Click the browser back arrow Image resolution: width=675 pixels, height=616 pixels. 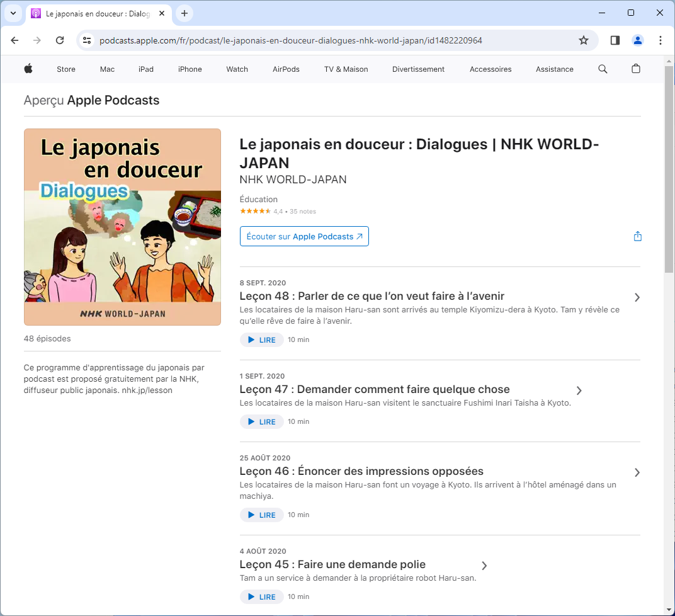point(14,40)
